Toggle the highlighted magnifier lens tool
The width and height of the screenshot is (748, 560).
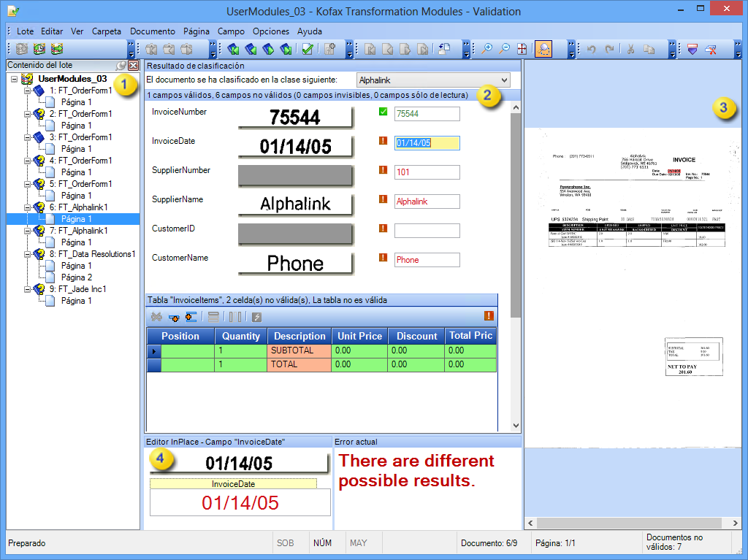[x=543, y=48]
